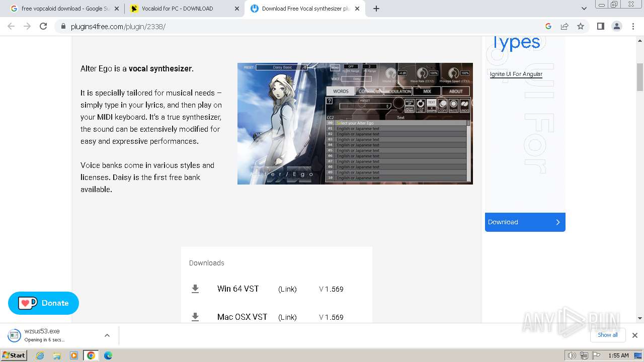
Task: Close the downloads bar
Action: coord(634,335)
